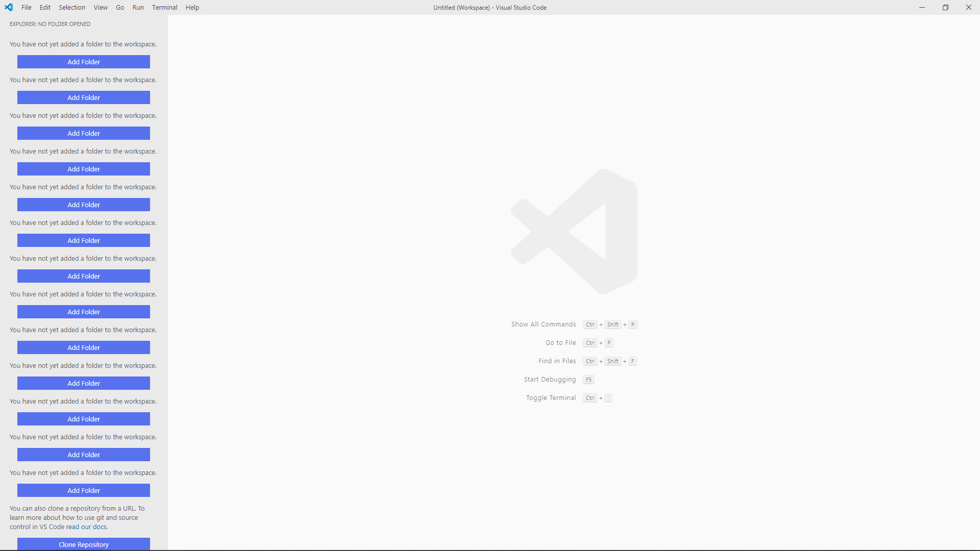Open the 'read our docs' link
This screenshot has width=980, height=551.
tap(87, 527)
